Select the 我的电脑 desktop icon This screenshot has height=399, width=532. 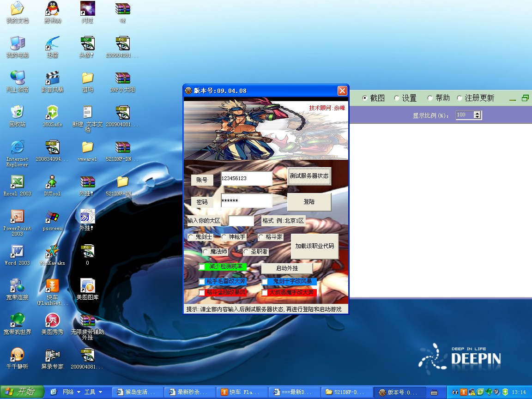(17, 47)
